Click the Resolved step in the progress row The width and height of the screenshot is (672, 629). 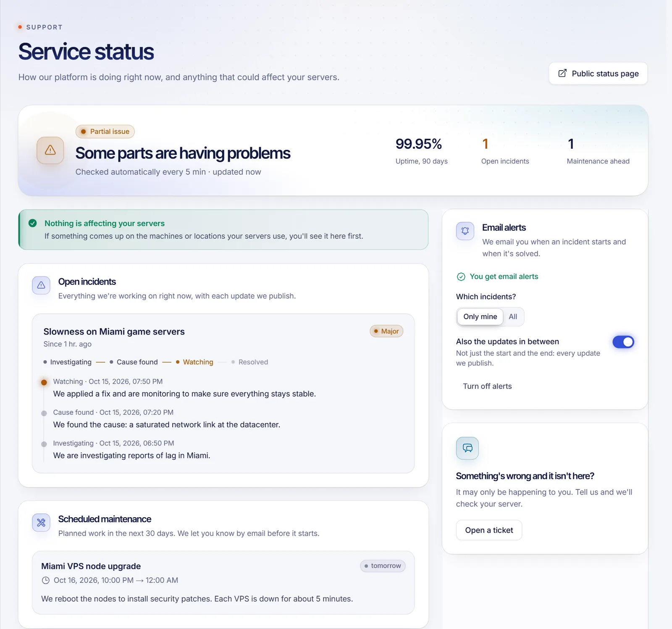coord(249,362)
